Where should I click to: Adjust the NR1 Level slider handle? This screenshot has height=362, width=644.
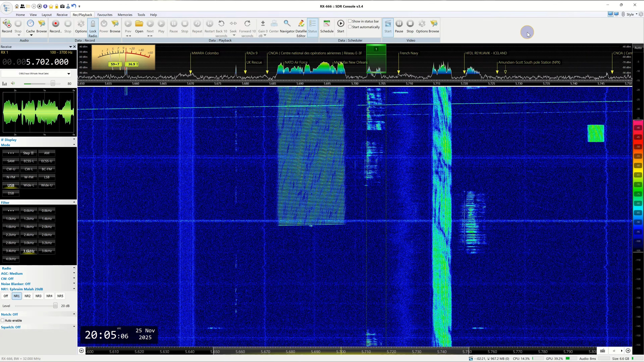click(x=55, y=306)
